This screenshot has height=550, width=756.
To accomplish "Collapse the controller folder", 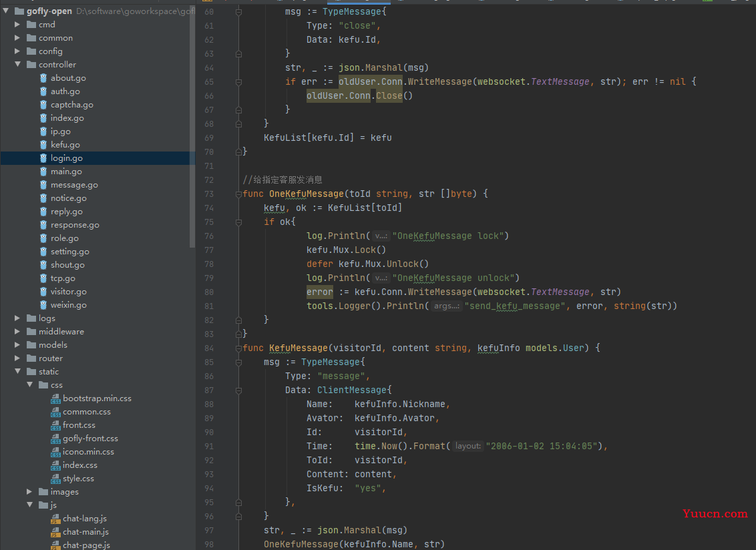I will (x=17, y=64).
